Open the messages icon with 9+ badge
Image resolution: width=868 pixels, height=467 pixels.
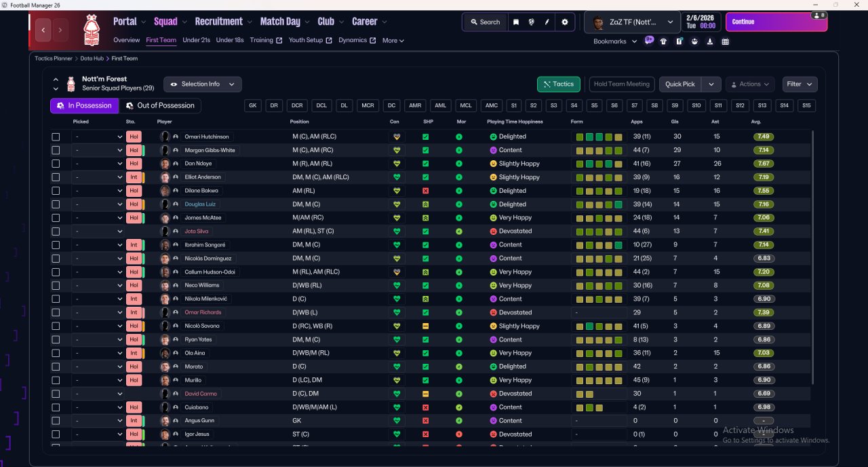pos(649,41)
